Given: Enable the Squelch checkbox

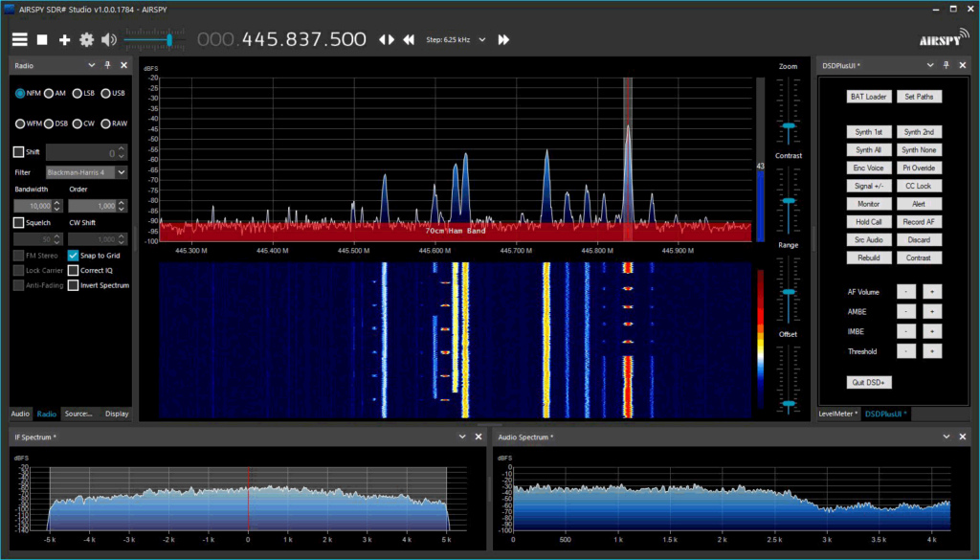Looking at the screenshot, I should pyautogui.click(x=19, y=222).
